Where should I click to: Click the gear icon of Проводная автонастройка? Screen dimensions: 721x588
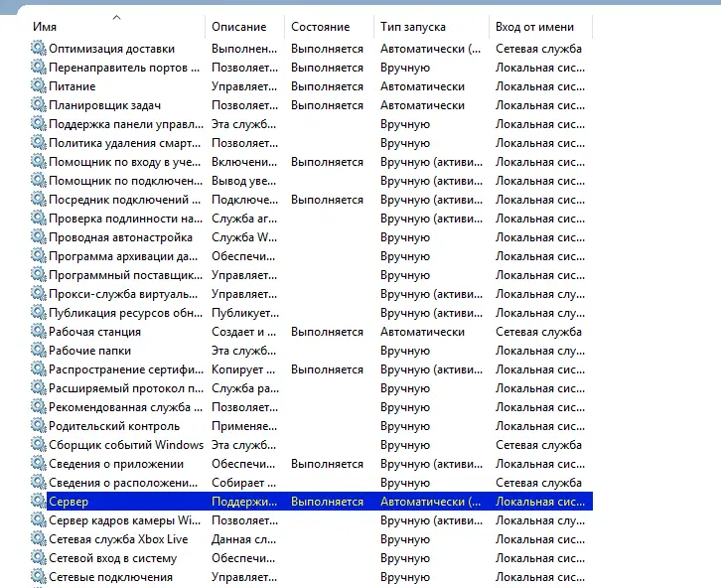click(39, 236)
